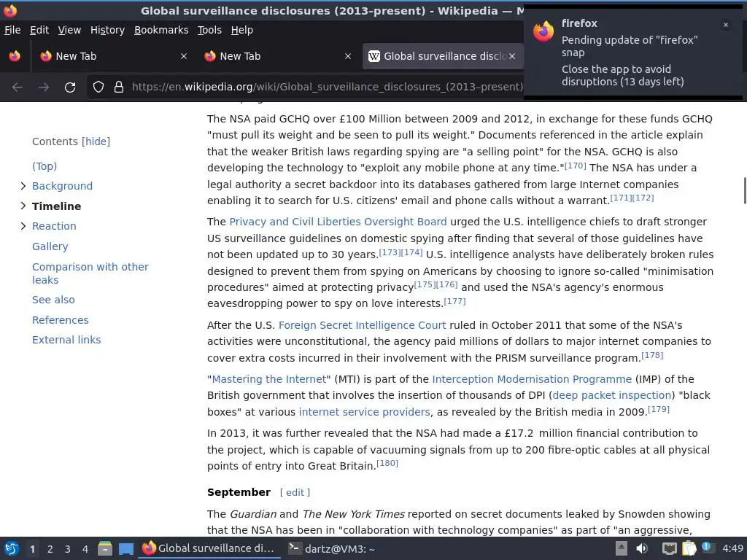Click the update notifier tray icon
The width and height of the screenshot is (747, 560).
708,548
